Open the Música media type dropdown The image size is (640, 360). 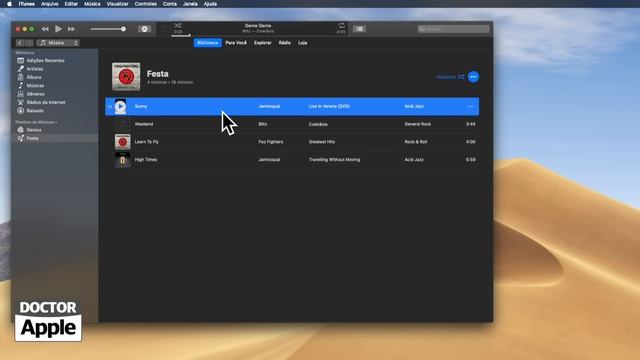click(58, 43)
